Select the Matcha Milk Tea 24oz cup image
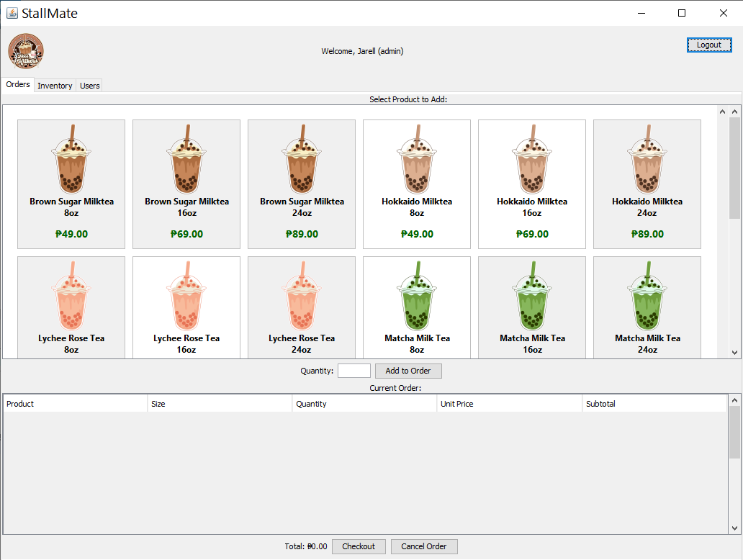Screen dimensions: 743x560 pyautogui.click(x=647, y=296)
